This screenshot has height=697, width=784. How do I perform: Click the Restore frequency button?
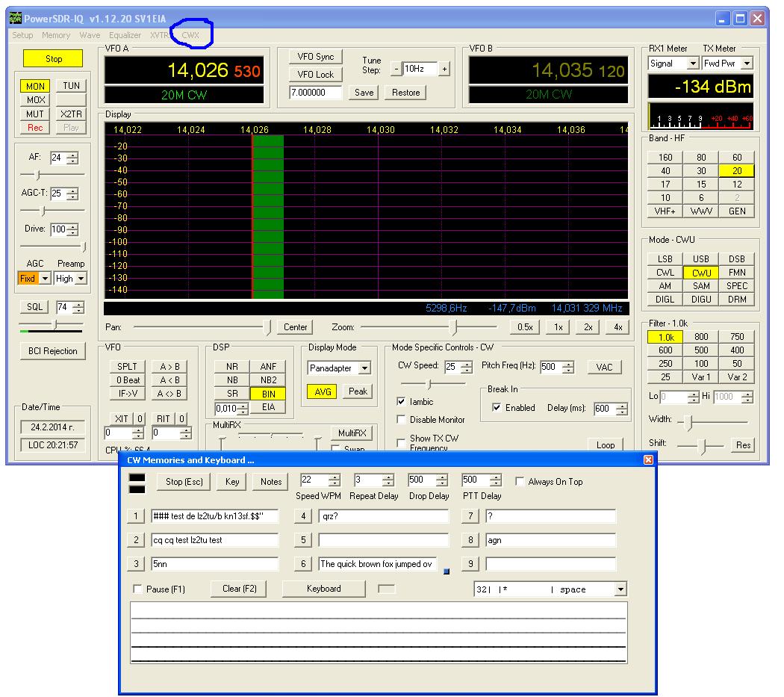[405, 93]
